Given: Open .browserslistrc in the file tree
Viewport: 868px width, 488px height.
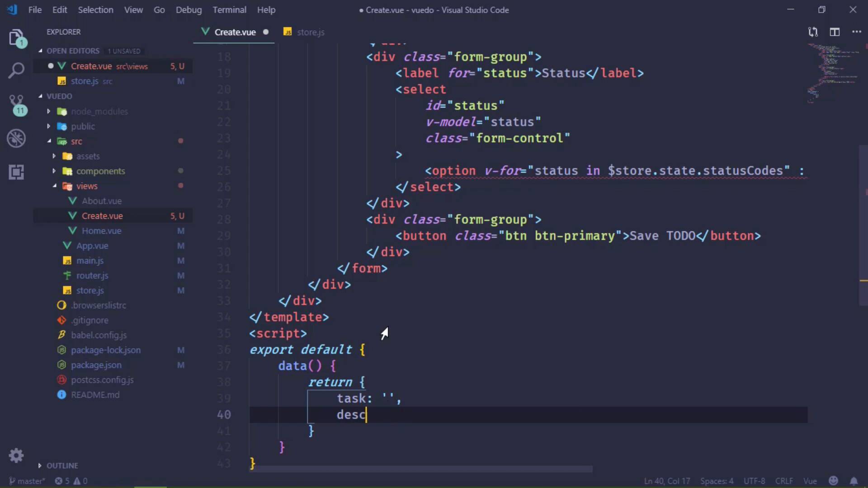Looking at the screenshot, I should [x=113, y=305].
